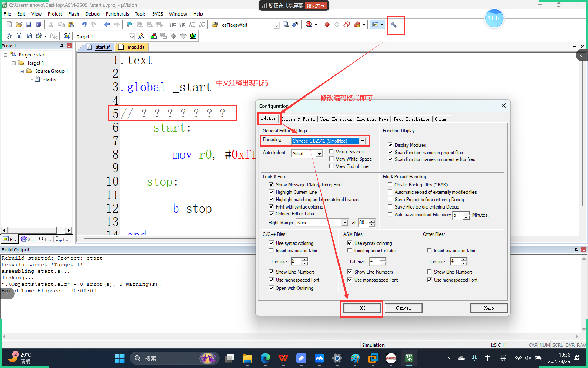
Task: Click the Rebuild all target files icon
Action: tap(29, 36)
